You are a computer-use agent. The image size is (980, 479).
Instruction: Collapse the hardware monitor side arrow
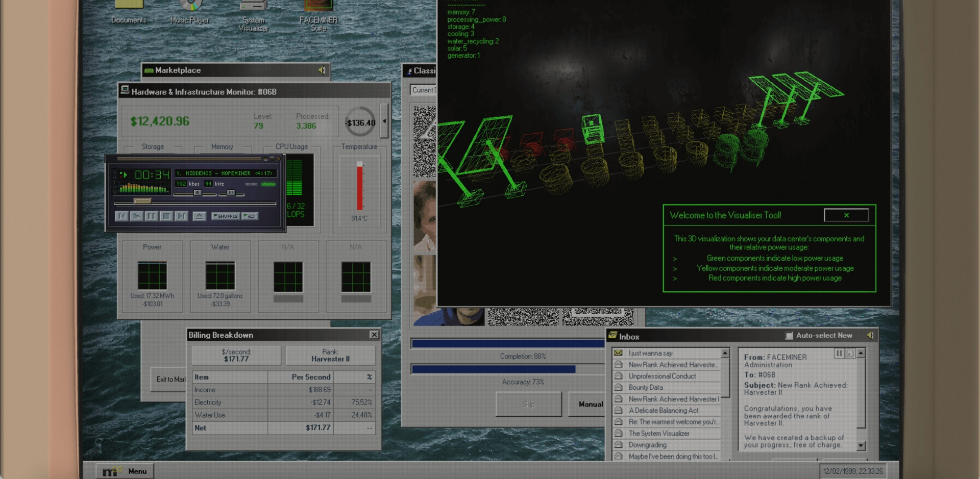pos(384,121)
